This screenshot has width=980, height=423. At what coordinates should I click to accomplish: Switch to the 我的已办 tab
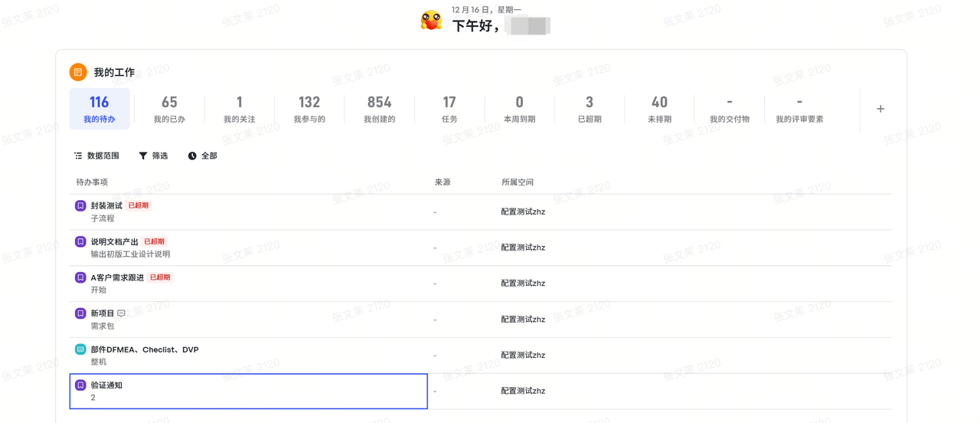tap(169, 109)
